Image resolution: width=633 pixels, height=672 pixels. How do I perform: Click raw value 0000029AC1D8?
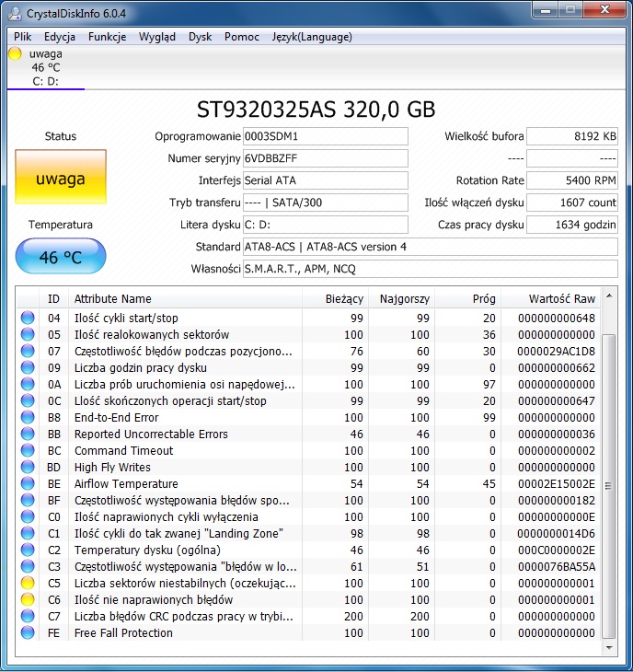pyautogui.click(x=556, y=352)
